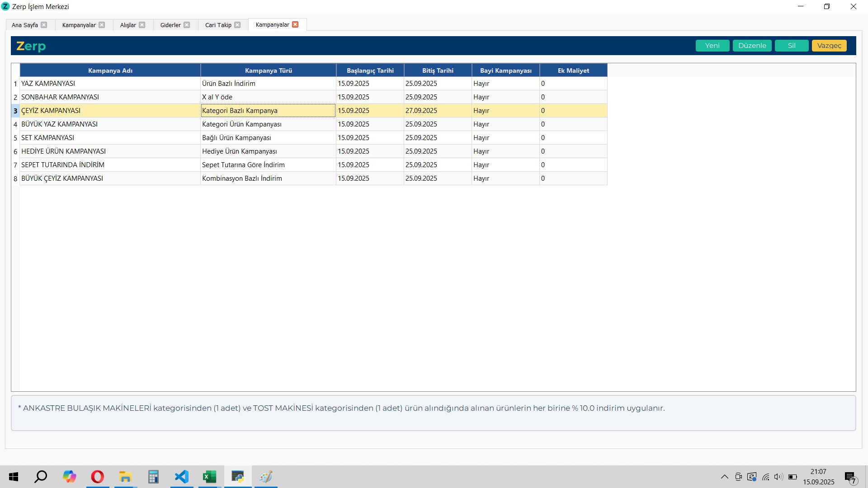This screenshot has width=868, height=488.
Task: Sort by Kampanya Türü column header
Action: pos(268,70)
